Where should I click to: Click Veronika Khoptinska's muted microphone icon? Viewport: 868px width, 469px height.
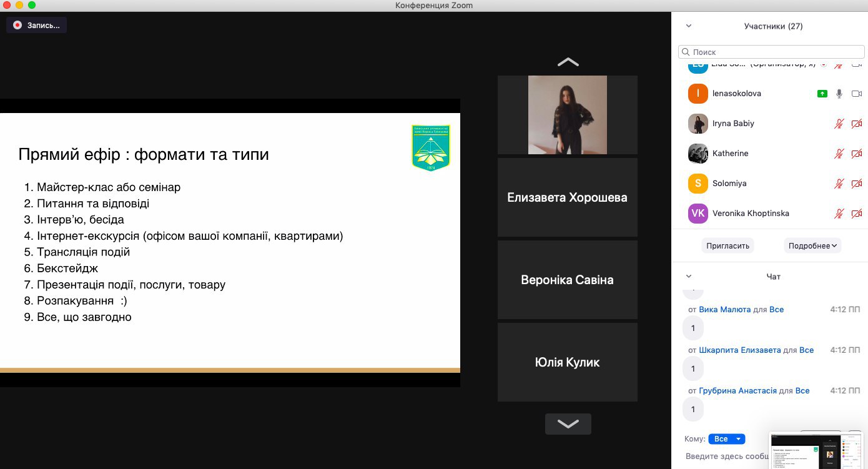pyautogui.click(x=839, y=214)
